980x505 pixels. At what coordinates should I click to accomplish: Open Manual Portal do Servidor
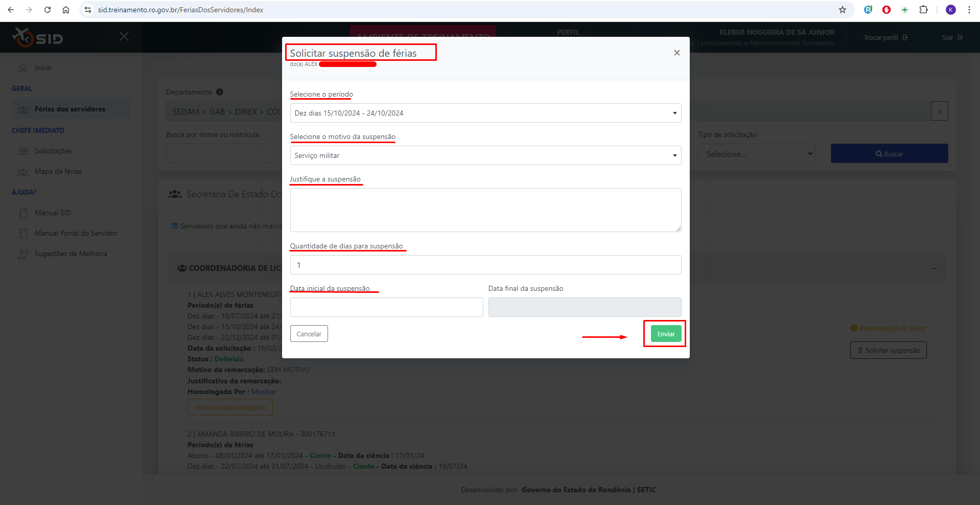tap(76, 233)
